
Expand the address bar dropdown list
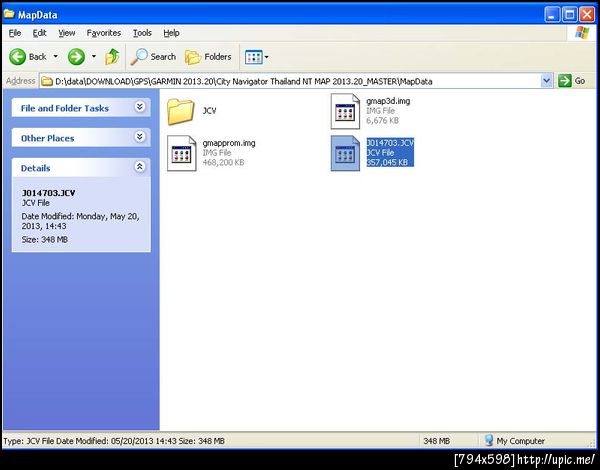(x=546, y=81)
